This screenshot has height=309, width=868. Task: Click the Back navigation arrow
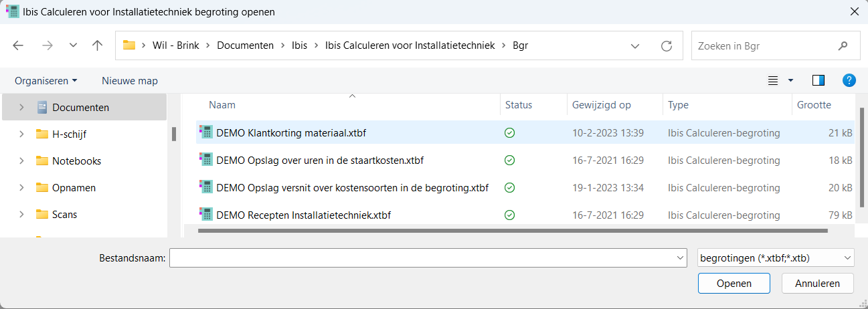pos(18,46)
